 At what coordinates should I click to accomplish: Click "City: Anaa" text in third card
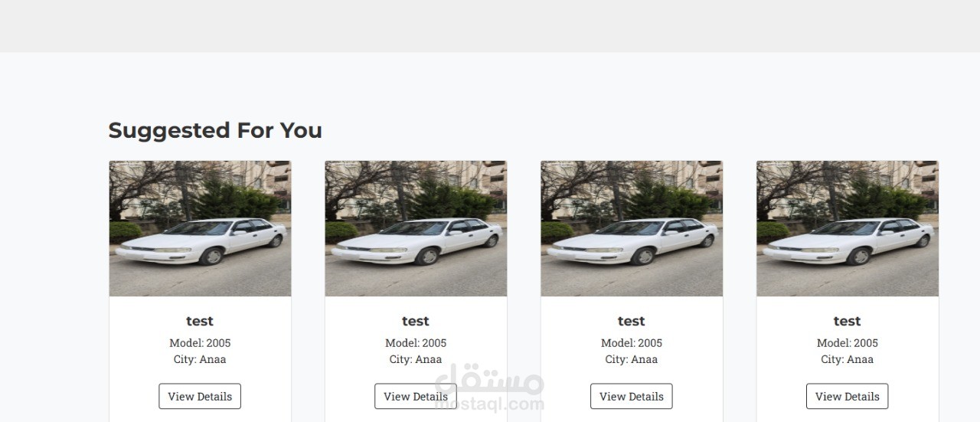pyautogui.click(x=632, y=359)
